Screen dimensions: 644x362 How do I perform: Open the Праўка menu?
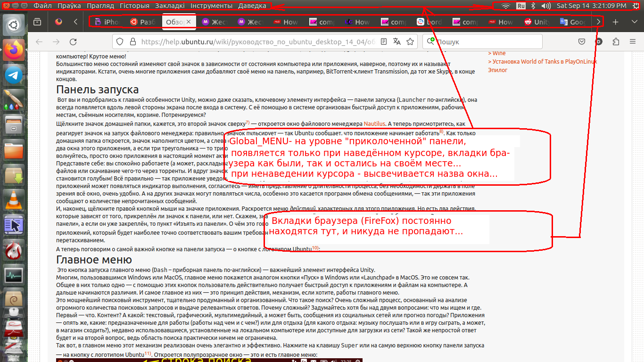click(69, 6)
